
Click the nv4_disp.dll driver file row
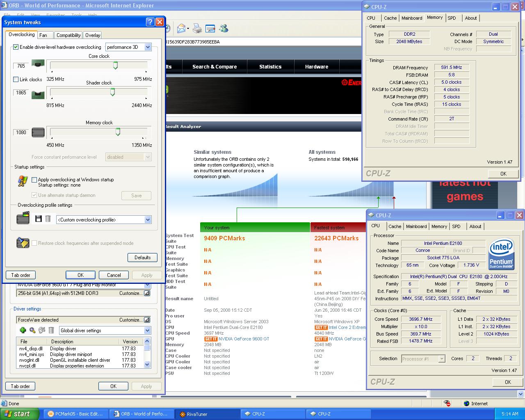coord(80,349)
